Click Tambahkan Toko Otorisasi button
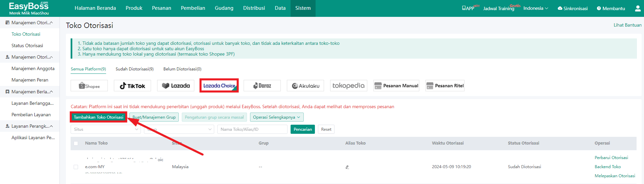 tap(99, 117)
